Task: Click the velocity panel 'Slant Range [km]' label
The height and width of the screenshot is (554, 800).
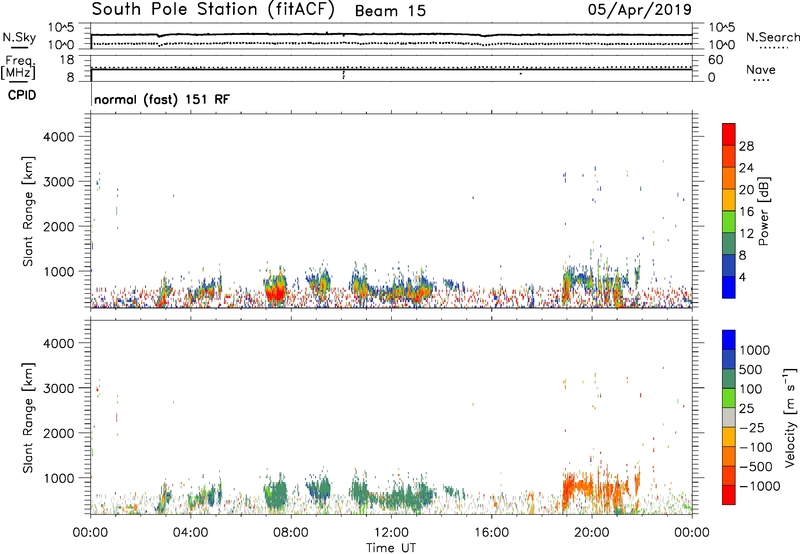Action: 28,417
